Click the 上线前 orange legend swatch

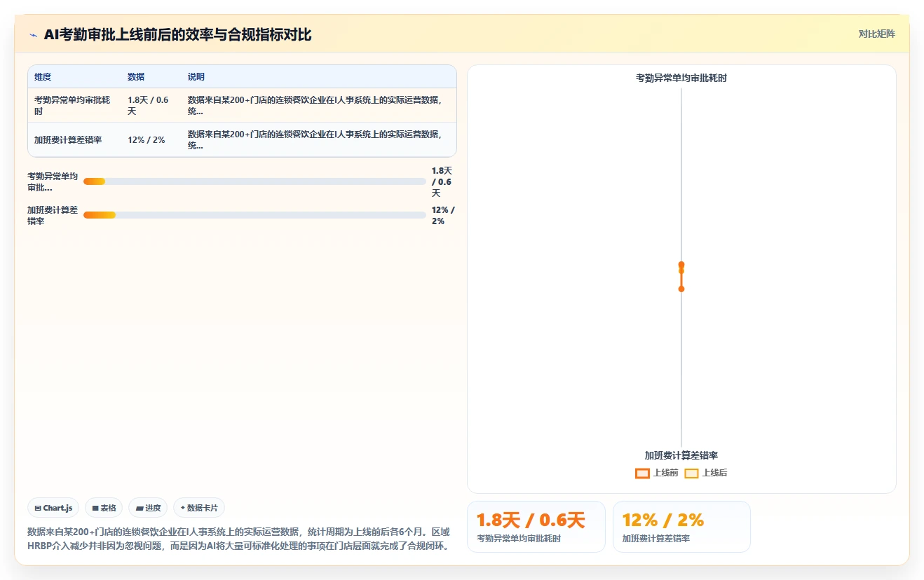coord(642,473)
